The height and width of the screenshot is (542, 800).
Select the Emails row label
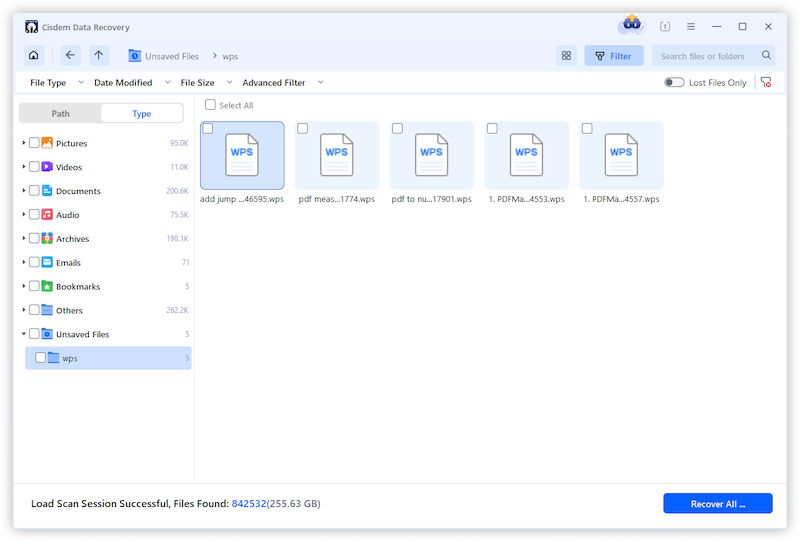tap(68, 262)
